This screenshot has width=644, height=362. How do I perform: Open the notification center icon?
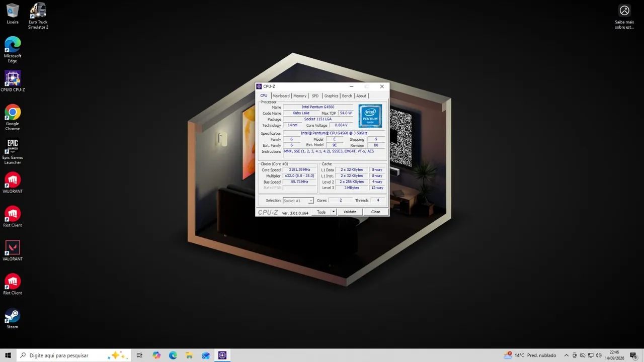[x=633, y=355]
